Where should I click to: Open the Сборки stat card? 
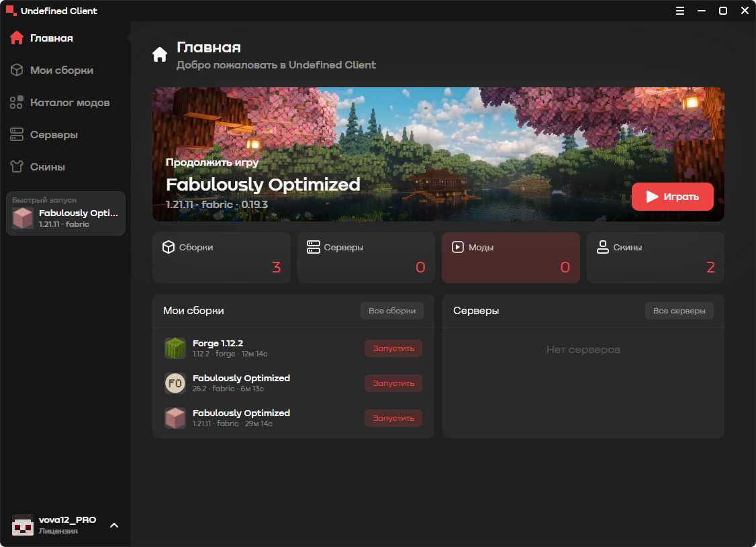[x=222, y=258]
